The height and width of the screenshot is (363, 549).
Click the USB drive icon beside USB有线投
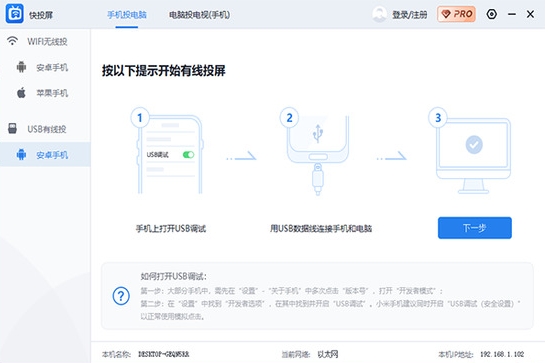[12, 128]
